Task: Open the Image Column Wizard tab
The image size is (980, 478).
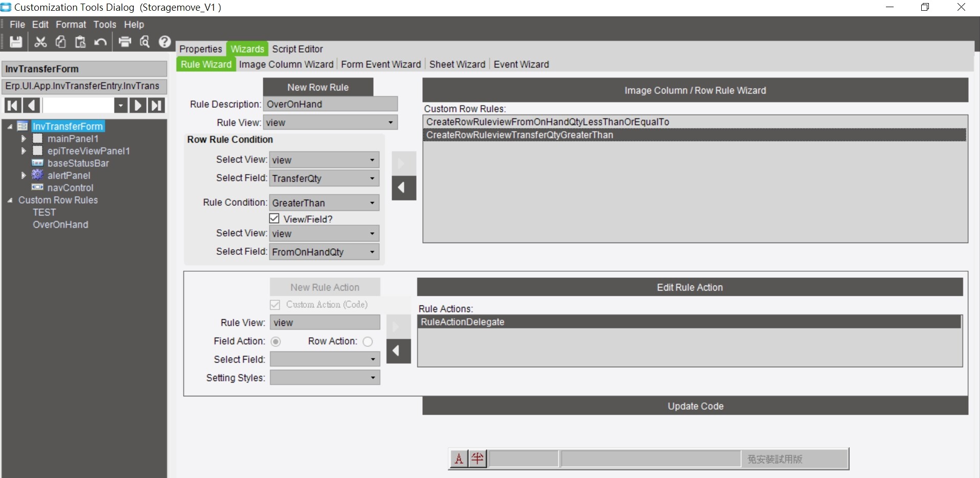Action: 286,64
